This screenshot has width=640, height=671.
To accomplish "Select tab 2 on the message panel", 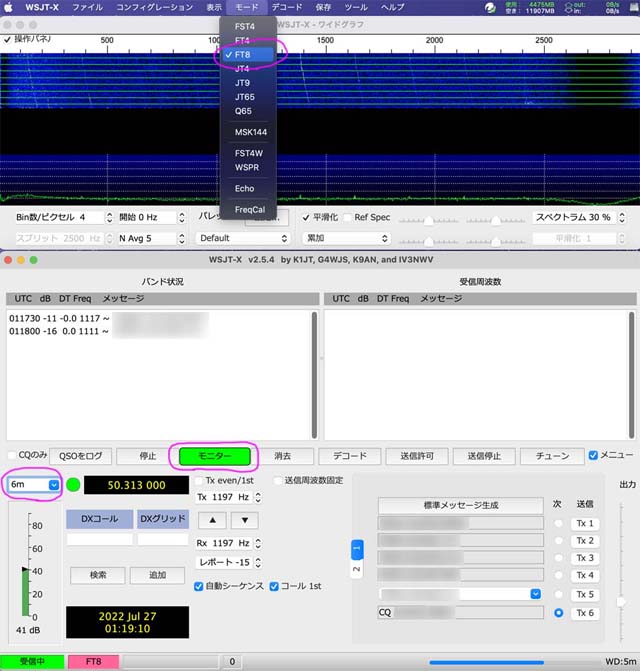I will (356, 567).
